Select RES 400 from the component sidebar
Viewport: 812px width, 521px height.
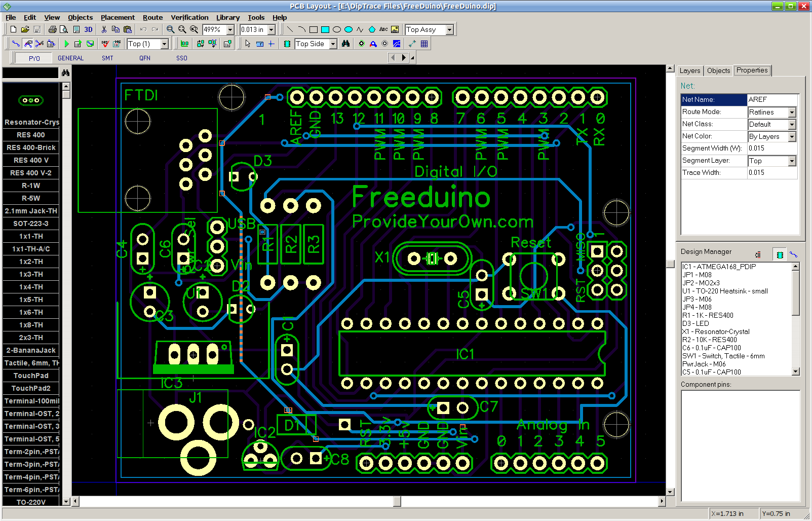coord(31,134)
